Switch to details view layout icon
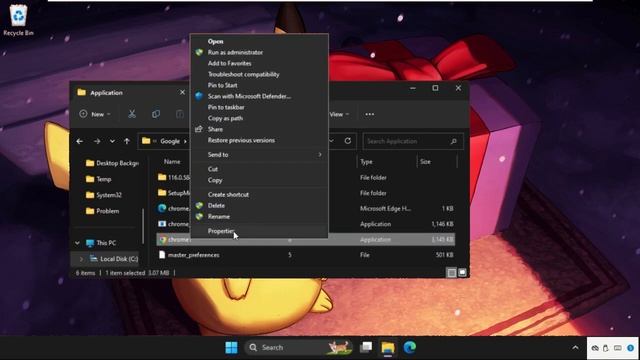This screenshot has height=360, width=640. tap(451, 273)
